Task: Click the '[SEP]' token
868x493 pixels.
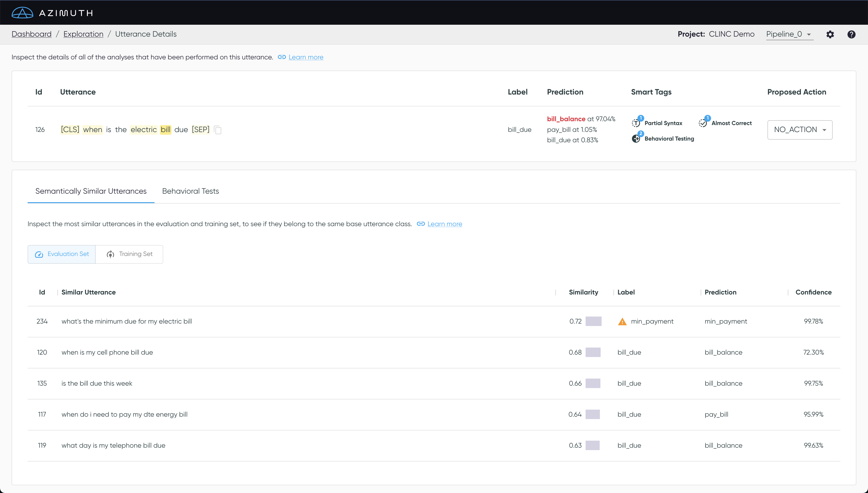Action: [201, 130]
